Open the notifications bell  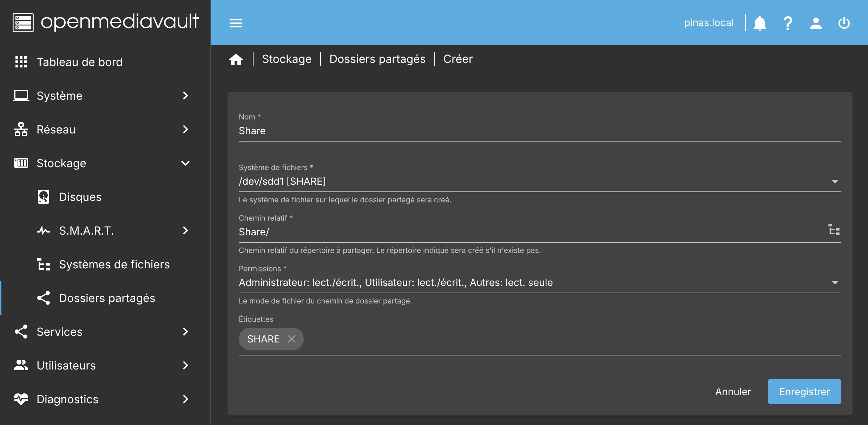(759, 23)
